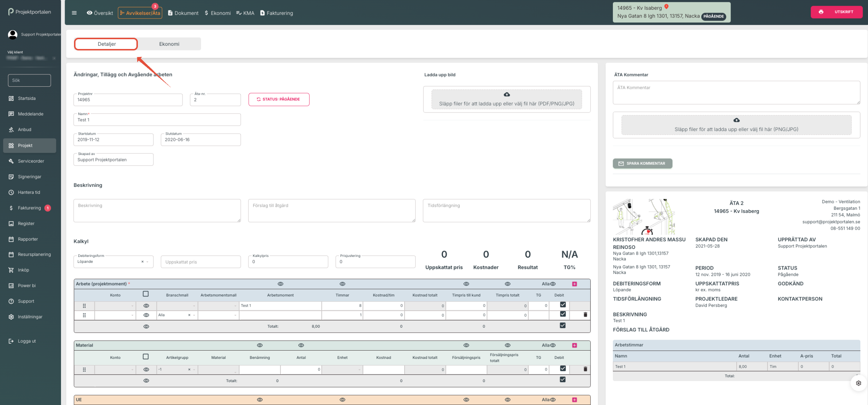
Task: Click the ÄTA Kommentar text field
Action: (x=736, y=93)
